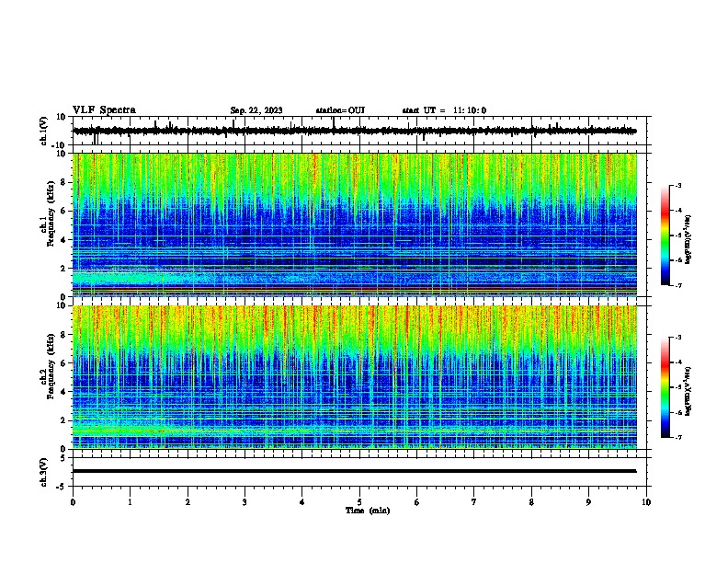Click the ch.2 frequency spectrogram panel
This screenshot has height=563, width=728.
pyautogui.click(x=355, y=377)
